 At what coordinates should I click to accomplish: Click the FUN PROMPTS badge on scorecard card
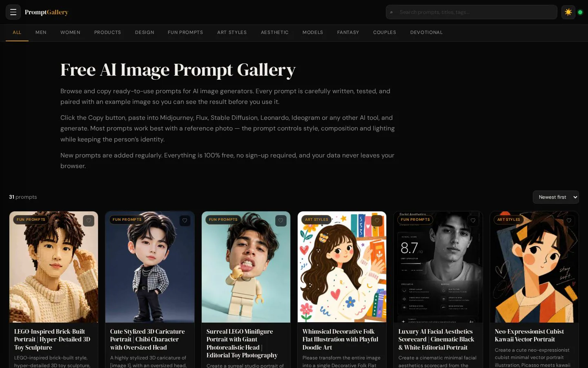pos(415,220)
